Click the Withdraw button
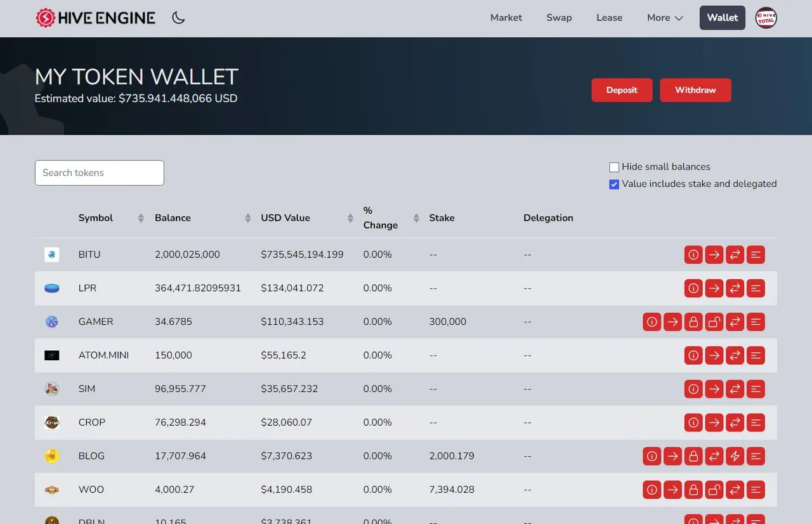 695,90
